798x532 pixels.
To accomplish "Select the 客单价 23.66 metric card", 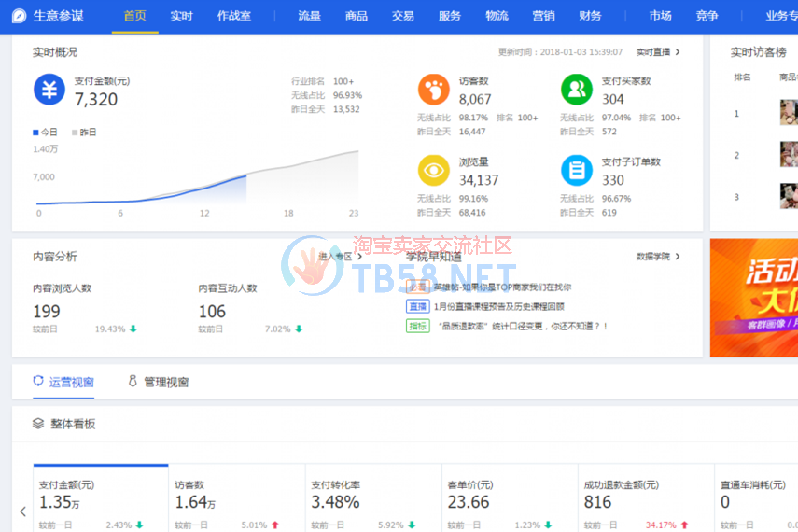I will tap(510, 499).
